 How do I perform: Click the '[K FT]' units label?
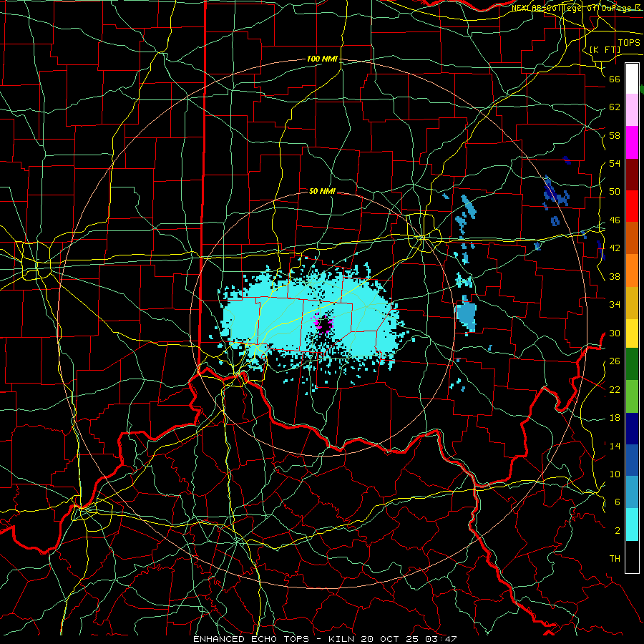click(x=605, y=49)
